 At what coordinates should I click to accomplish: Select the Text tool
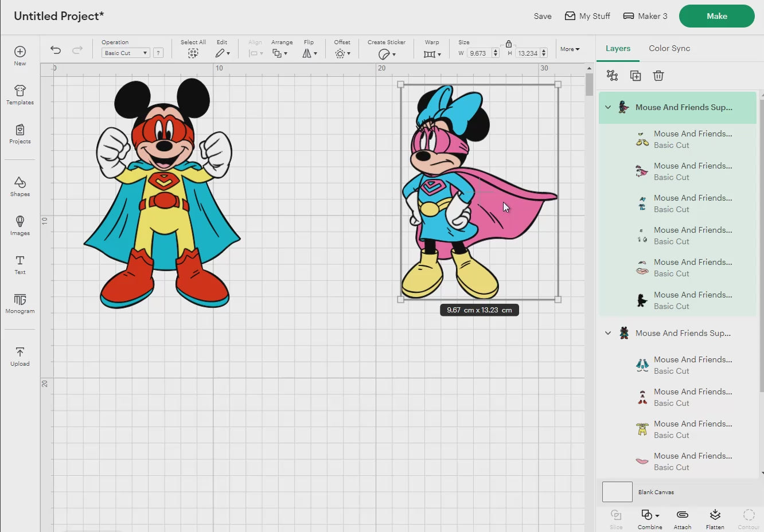pos(20,264)
